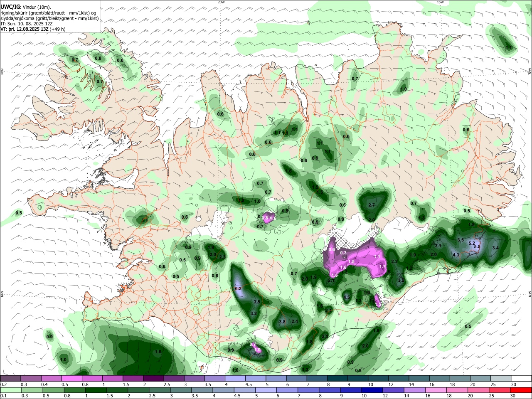Select the 2.7 value north of the glacier
The width and height of the screenshot is (532, 399).
(372, 205)
